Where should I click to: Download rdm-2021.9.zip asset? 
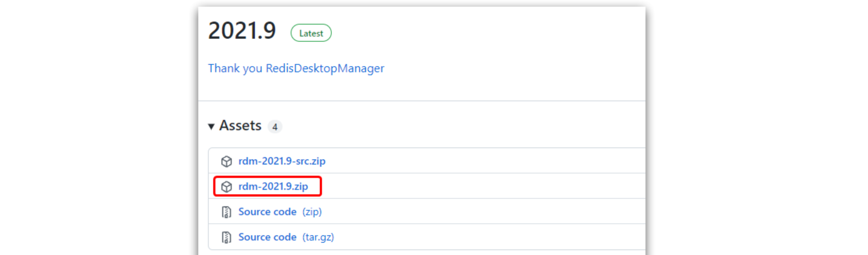(273, 187)
